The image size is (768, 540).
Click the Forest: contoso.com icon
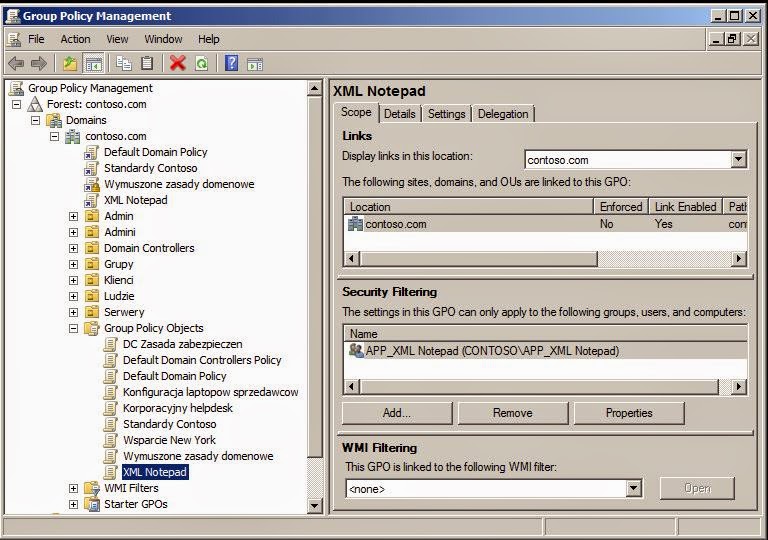pyautogui.click(x=35, y=104)
